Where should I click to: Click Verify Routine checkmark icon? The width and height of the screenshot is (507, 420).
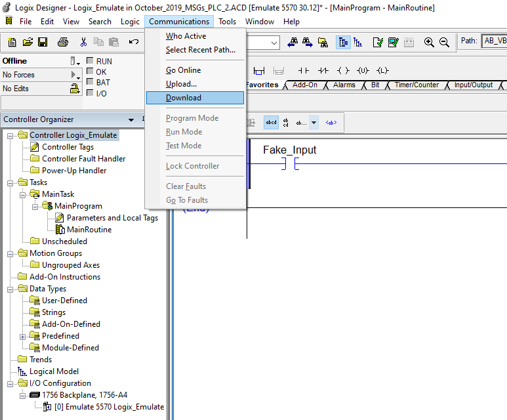[378, 43]
